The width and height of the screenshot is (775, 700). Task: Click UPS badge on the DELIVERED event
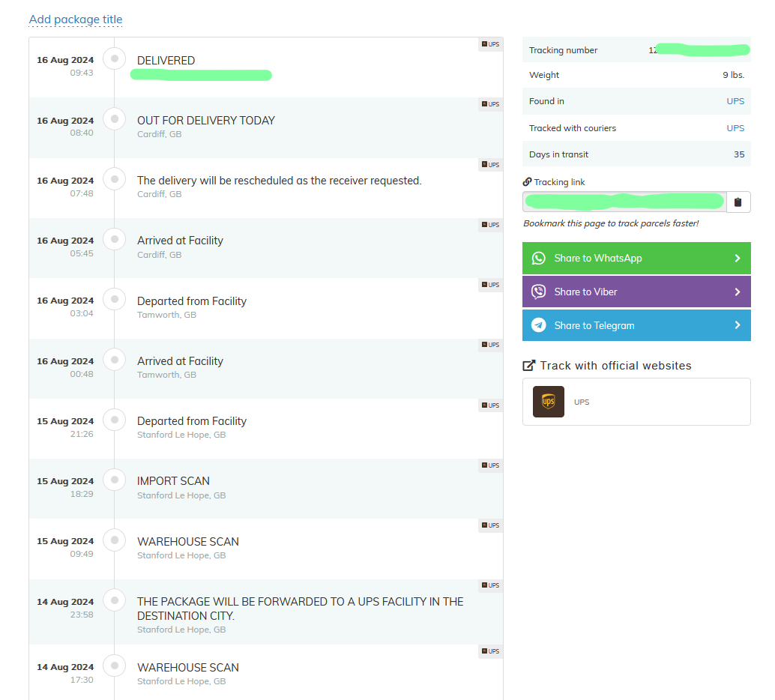tap(489, 44)
